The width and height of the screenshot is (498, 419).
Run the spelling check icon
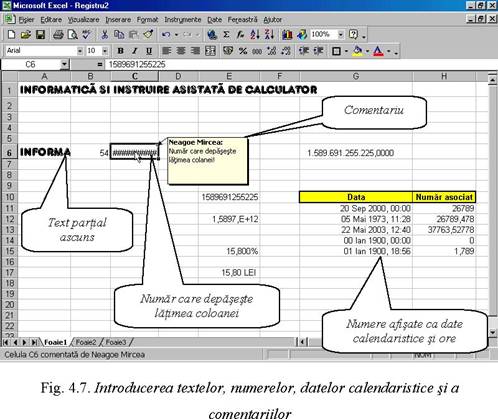coord(87,35)
